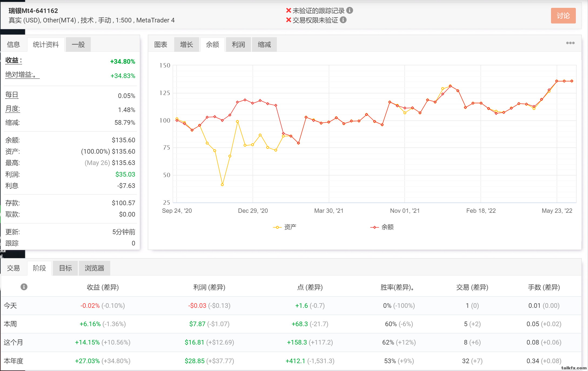Click the account title 瑞银Mt4-641162
The image size is (588, 371).
coord(33,11)
